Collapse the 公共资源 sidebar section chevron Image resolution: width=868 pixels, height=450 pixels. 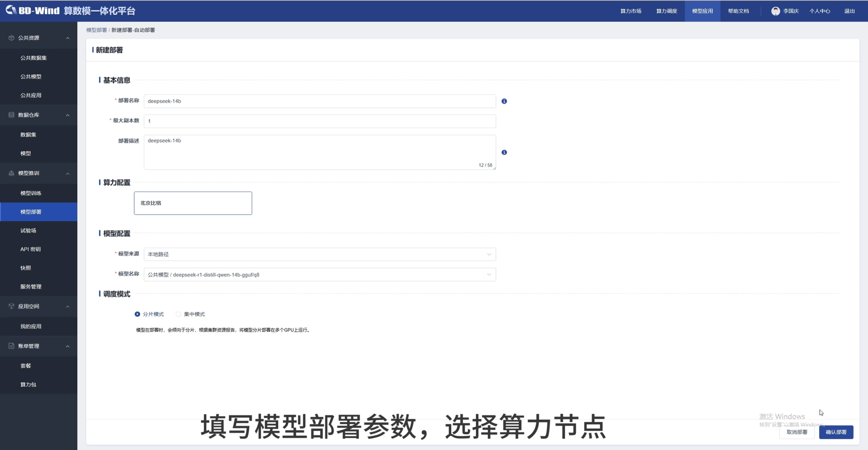point(68,38)
